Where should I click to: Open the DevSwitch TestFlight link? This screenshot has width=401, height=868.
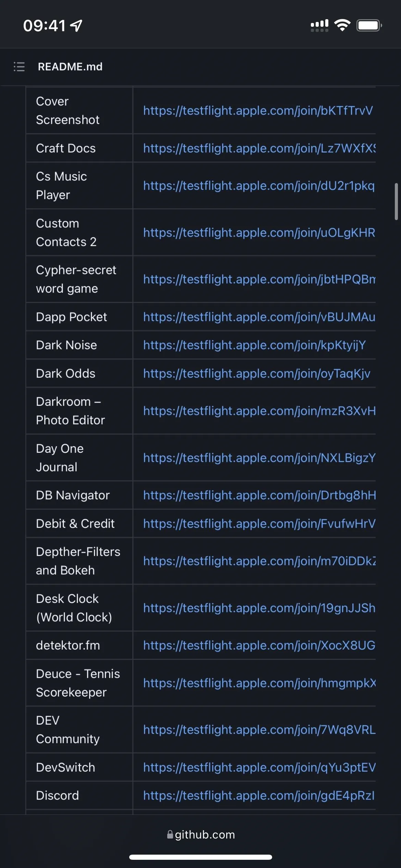click(259, 767)
